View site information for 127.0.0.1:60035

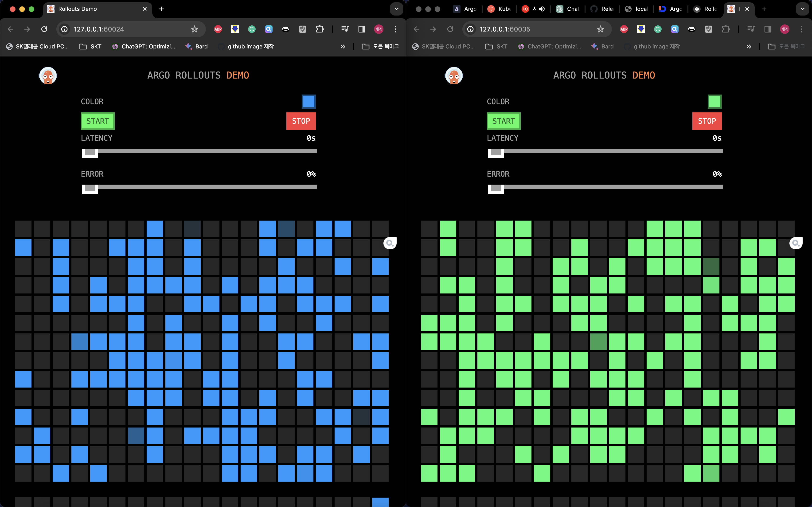[x=470, y=29]
